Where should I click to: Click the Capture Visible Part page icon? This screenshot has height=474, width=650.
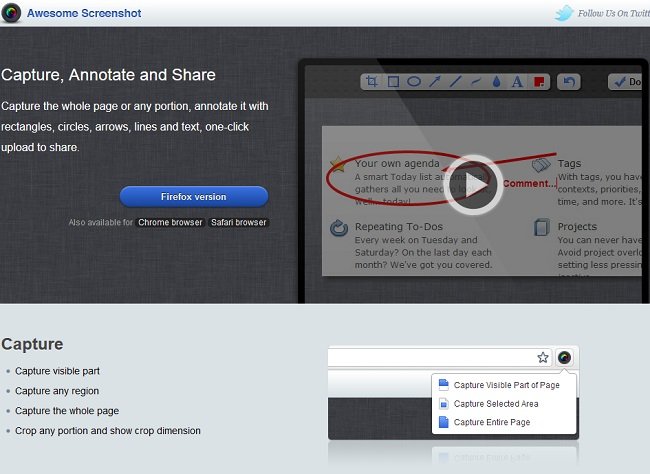click(444, 385)
